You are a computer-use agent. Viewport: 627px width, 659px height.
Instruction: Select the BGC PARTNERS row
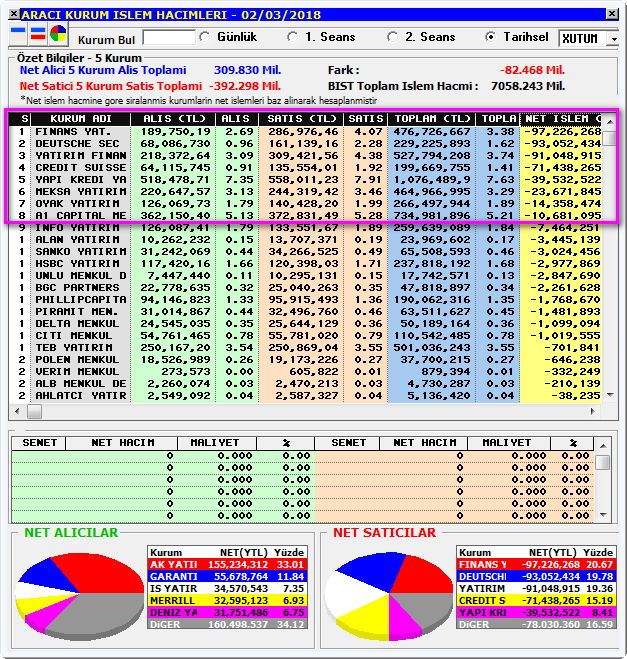tap(306, 287)
